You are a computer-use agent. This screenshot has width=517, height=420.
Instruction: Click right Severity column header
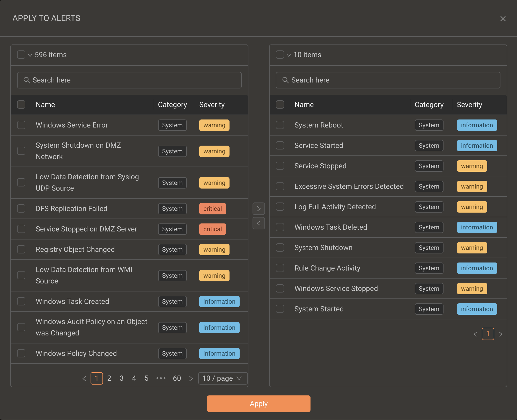[469, 104]
